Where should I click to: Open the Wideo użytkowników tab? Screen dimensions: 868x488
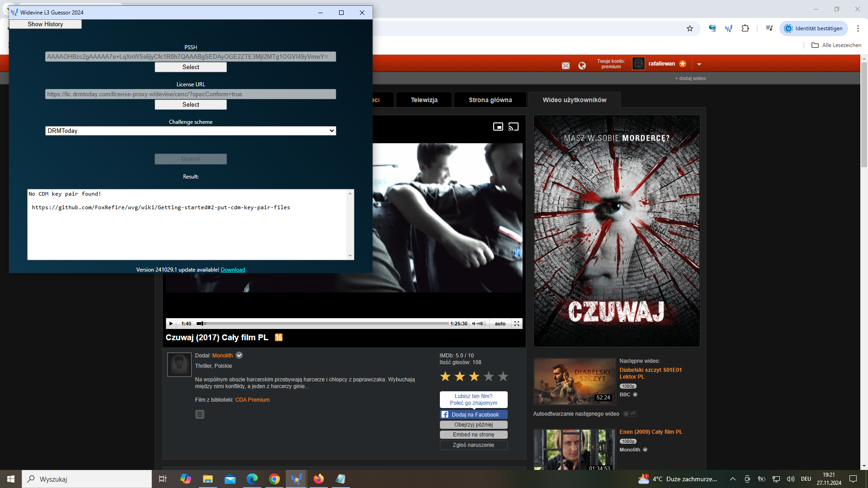click(x=575, y=100)
